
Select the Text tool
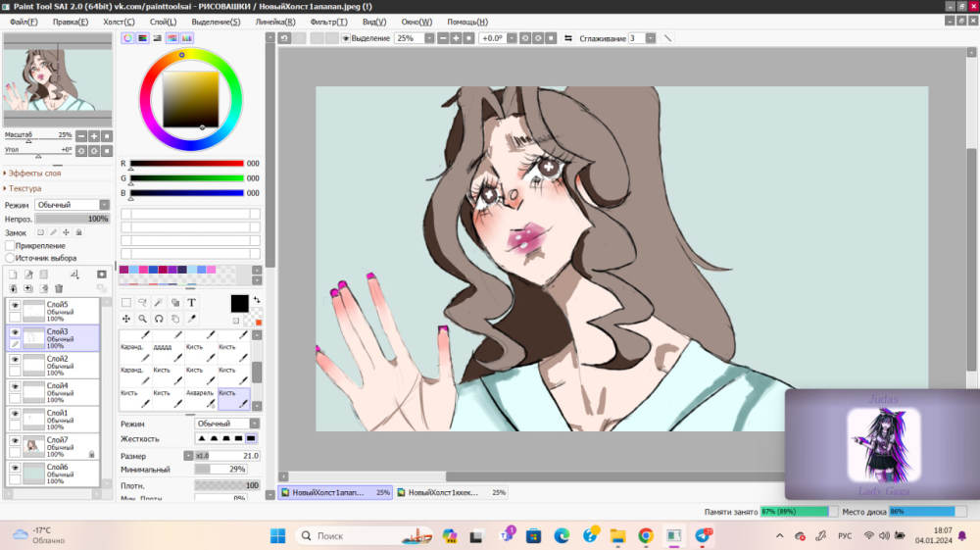click(191, 303)
